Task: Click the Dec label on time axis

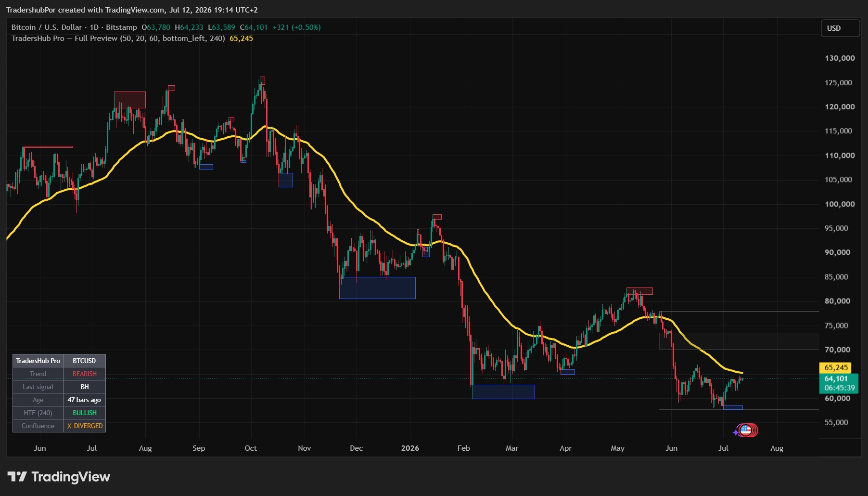Action: [x=357, y=448]
